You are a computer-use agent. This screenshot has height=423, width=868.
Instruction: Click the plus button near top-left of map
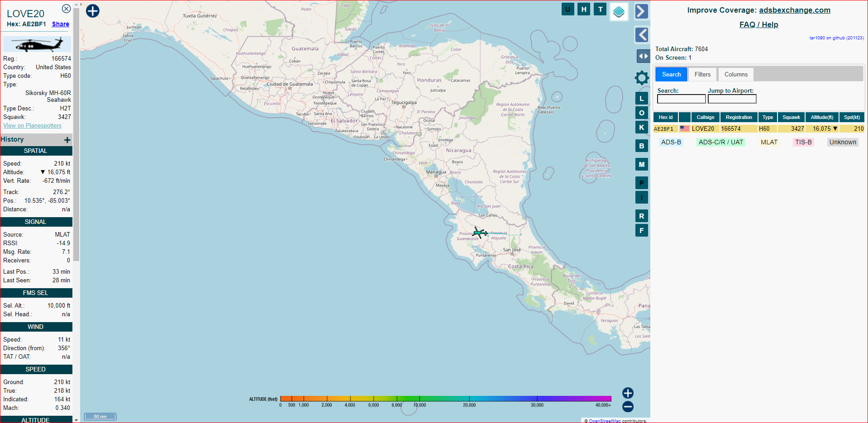point(93,11)
